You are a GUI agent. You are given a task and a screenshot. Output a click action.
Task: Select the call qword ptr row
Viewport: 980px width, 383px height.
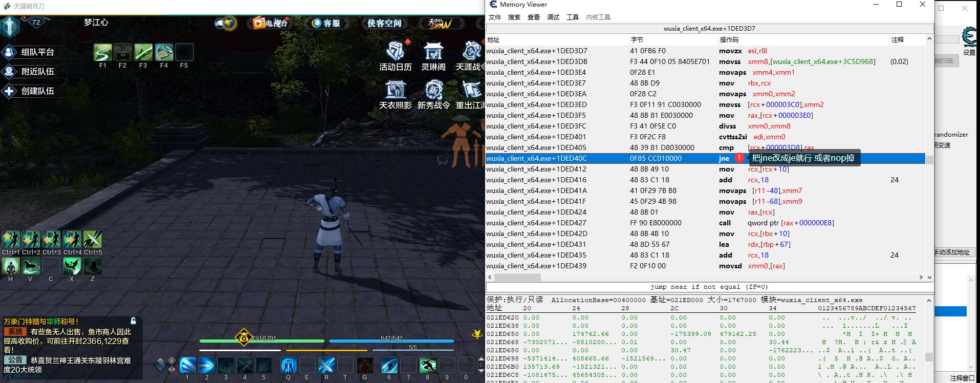(705, 223)
